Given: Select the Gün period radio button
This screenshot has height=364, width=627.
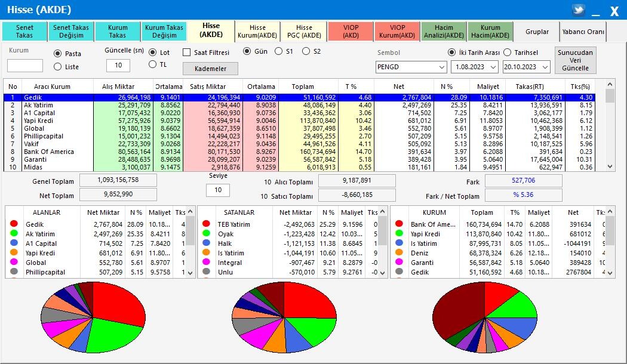Looking at the screenshot, I should (x=247, y=51).
